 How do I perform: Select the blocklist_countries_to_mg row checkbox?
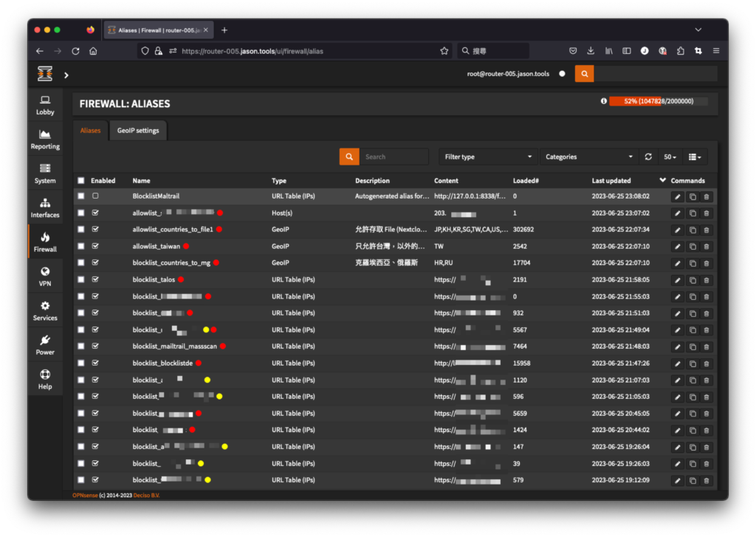(81, 262)
